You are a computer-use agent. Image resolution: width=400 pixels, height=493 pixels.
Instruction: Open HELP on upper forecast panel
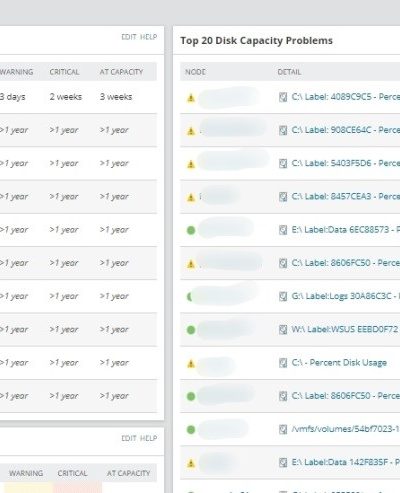coord(148,37)
